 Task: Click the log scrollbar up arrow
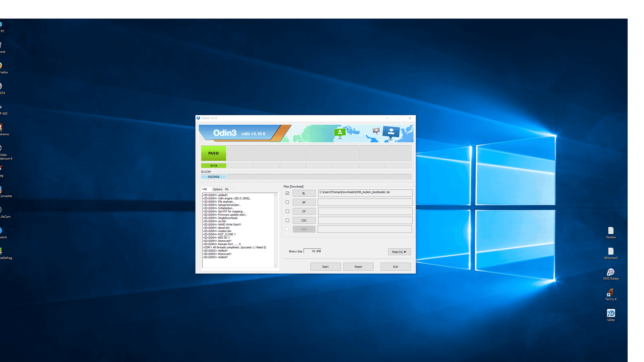[x=276, y=195]
